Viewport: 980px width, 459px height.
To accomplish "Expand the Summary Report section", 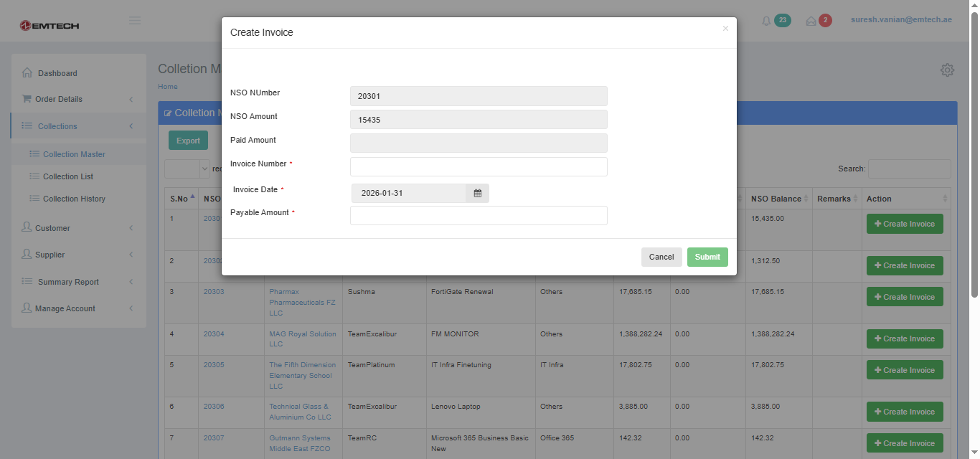I will tap(68, 282).
